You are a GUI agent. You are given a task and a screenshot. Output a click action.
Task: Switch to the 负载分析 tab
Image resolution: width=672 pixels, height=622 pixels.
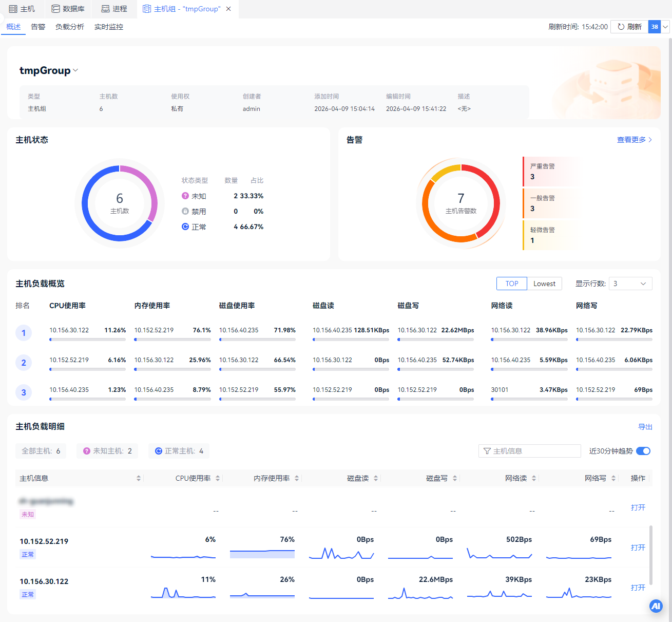(x=70, y=27)
